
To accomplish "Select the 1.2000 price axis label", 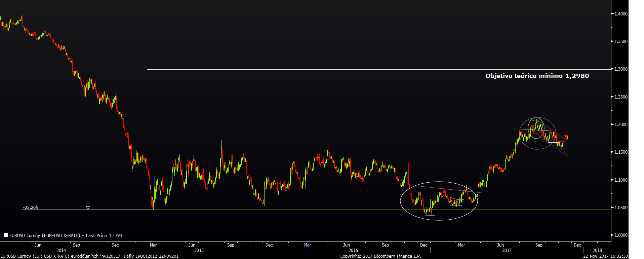I will point(621,124).
